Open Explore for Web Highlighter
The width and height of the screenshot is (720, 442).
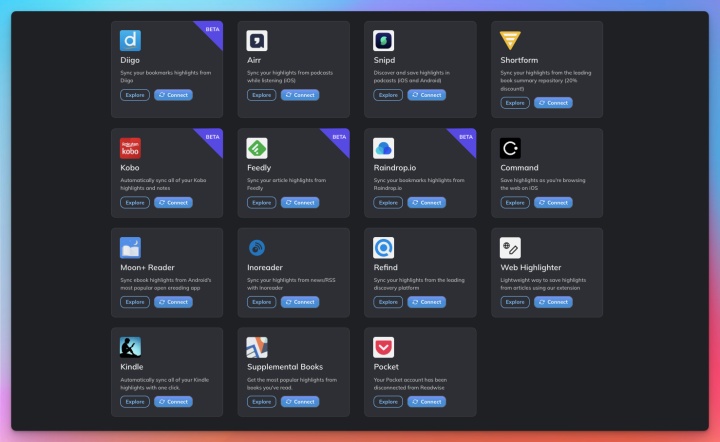pos(515,302)
